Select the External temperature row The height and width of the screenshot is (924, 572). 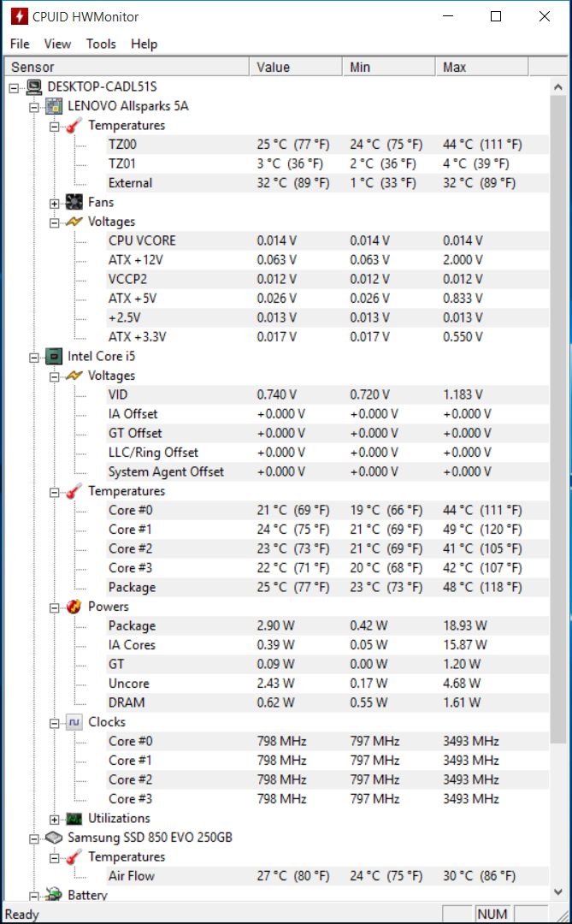[327, 183]
